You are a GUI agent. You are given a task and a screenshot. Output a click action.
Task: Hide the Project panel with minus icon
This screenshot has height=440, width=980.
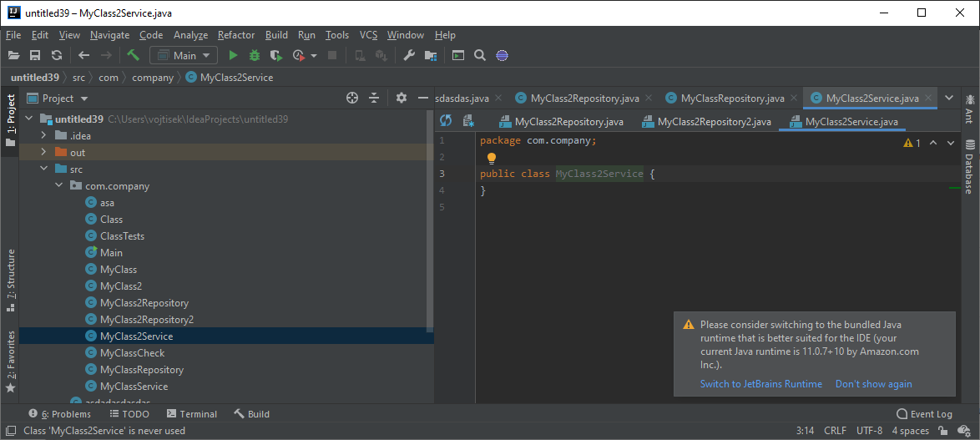[423, 99]
